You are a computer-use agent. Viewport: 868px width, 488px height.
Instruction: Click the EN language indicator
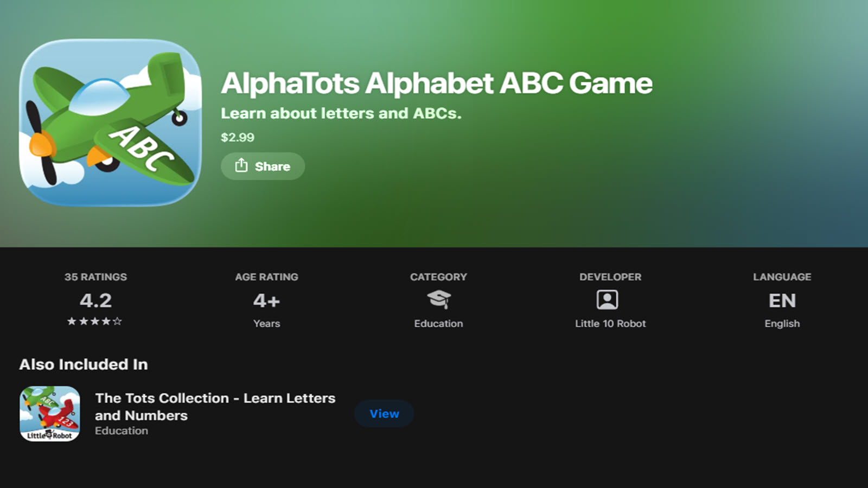click(782, 300)
